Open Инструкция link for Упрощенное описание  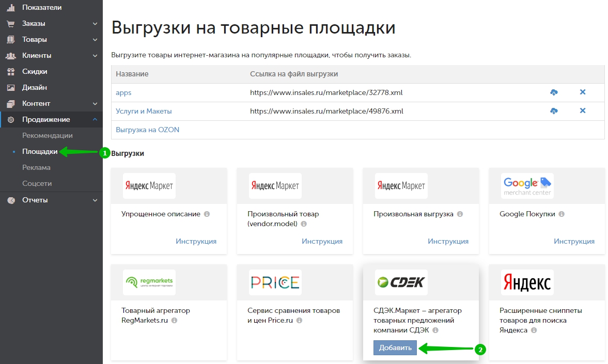tap(196, 241)
